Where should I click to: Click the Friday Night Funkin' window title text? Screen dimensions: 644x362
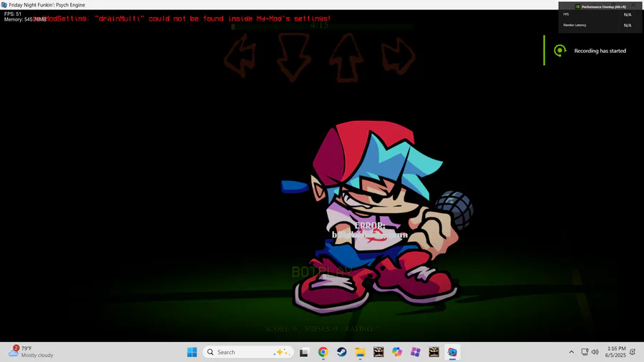(47, 5)
